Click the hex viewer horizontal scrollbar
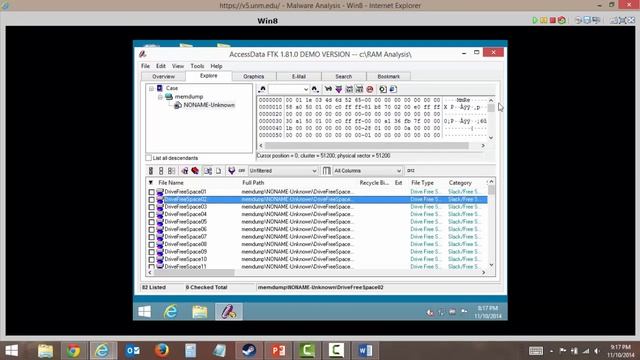Viewport: 640px width, 360px height. coord(367,145)
